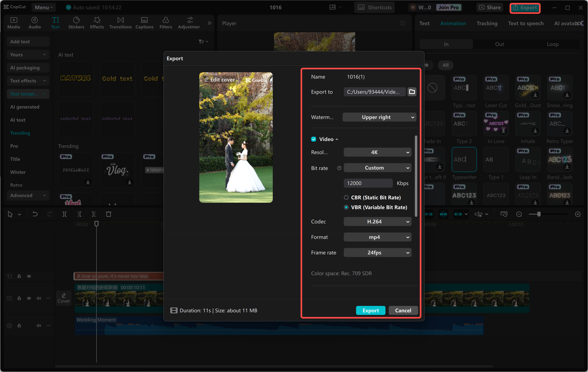Uncheck the Video export checkbox
The height and width of the screenshot is (372, 588).
tap(314, 139)
